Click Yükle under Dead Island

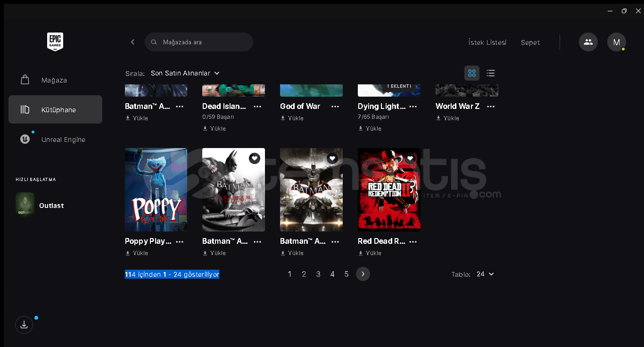pyautogui.click(x=214, y=128)
